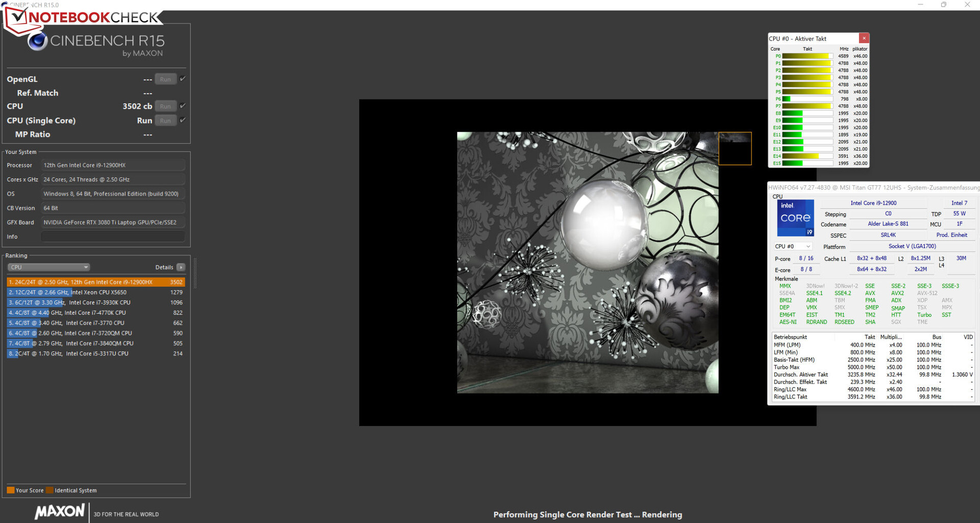Toggle the OpenGL test checkbox
Image resolution: width=980 pixels, height=523 pixels.
[x=183, y=79]
